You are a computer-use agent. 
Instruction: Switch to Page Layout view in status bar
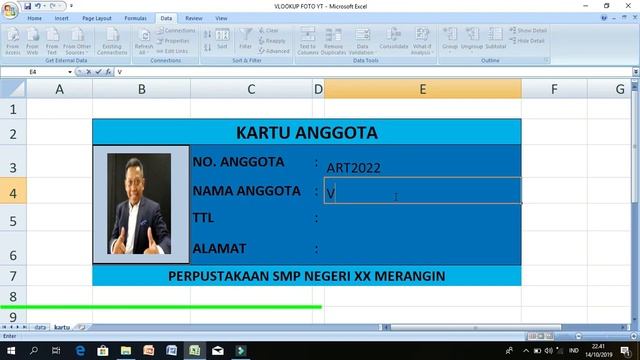coord(541,336)
